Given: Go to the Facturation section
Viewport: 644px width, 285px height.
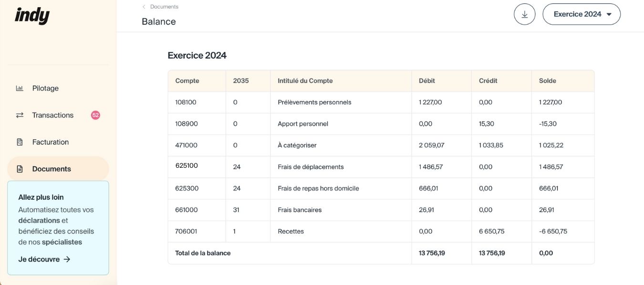Looking at the screenshot, I should point(50,142).
